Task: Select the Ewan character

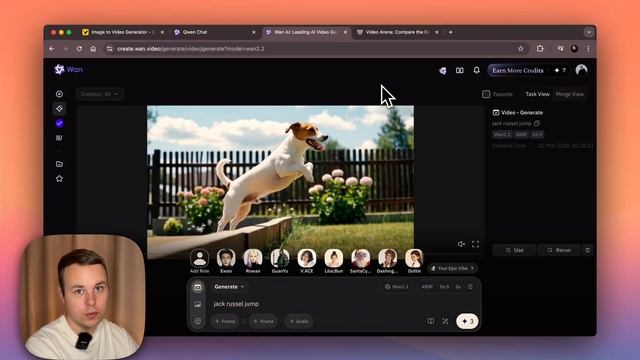Action: 226,261
